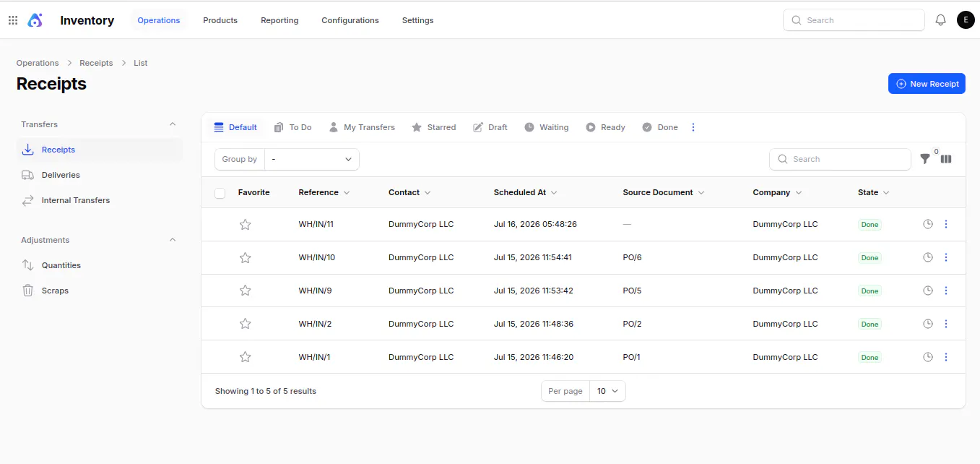Open the user avatar E menu
Screen dimensions: 980x464
(x=966, y=20)
